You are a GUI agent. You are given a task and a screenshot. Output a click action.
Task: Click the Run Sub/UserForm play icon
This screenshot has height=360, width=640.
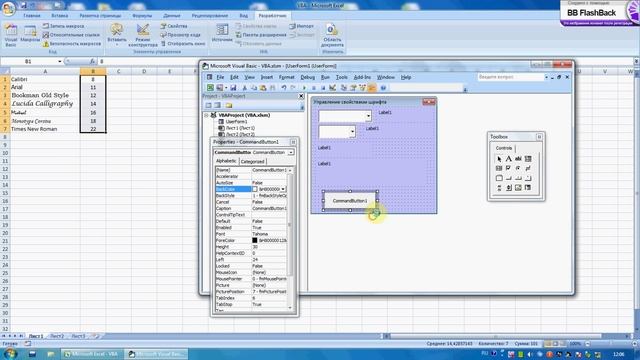tap(304, 88)
